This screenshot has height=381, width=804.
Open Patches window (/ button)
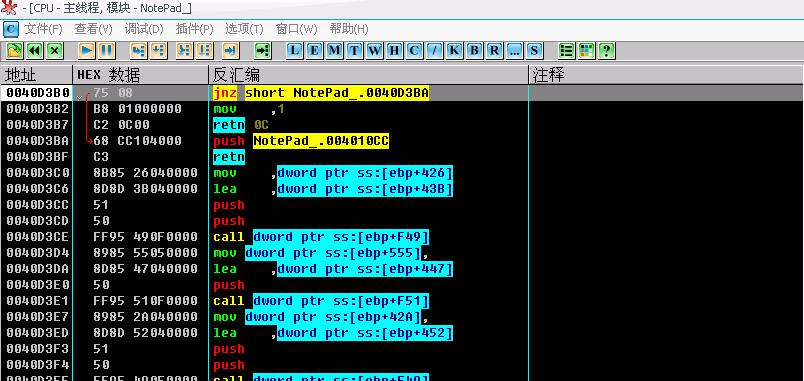click(434, 50)
